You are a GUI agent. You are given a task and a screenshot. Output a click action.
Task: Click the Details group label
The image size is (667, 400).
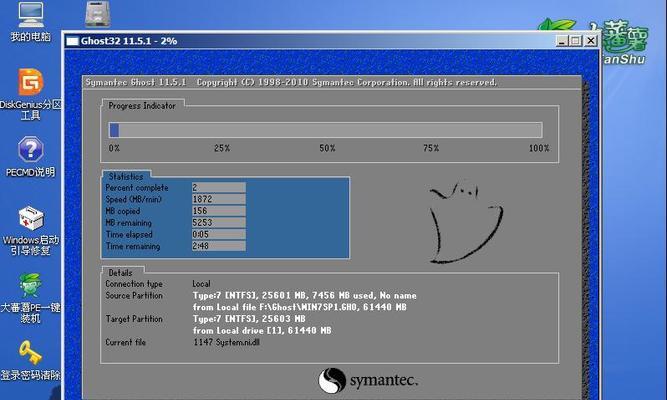pos(120,273)
